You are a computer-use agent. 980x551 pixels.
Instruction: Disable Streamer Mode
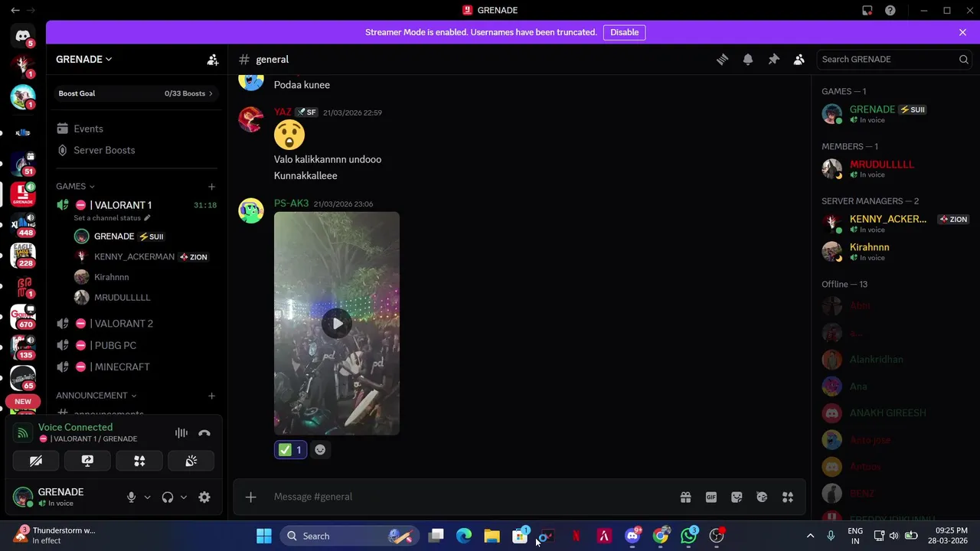[624, 32]
